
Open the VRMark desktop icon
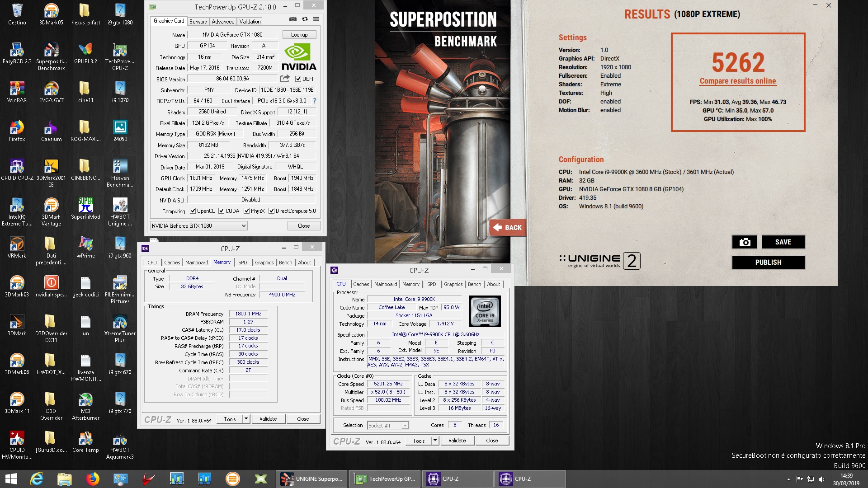point(17,247)
